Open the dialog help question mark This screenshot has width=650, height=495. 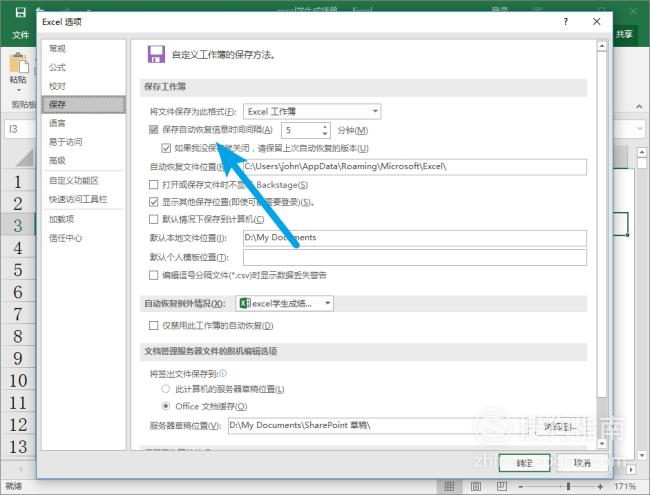tap(566, 22)
